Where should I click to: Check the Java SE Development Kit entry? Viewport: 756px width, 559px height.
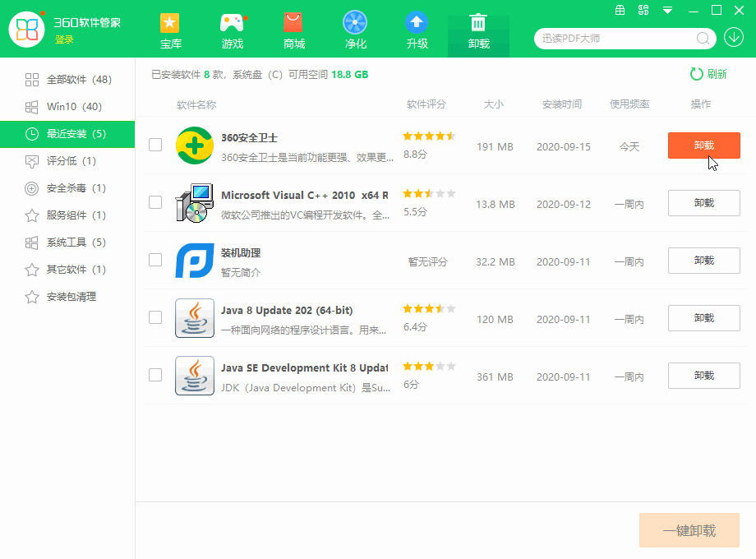[x=155, y=375]
